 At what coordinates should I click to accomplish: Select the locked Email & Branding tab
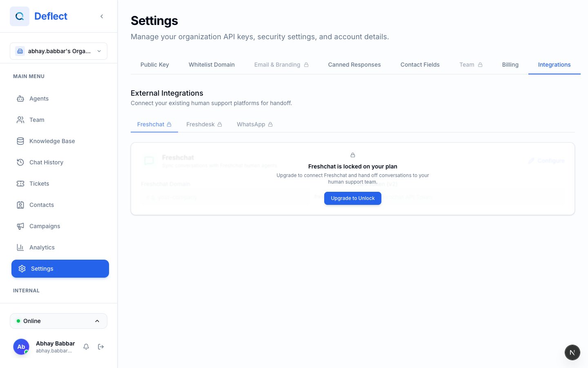[281, 65]
